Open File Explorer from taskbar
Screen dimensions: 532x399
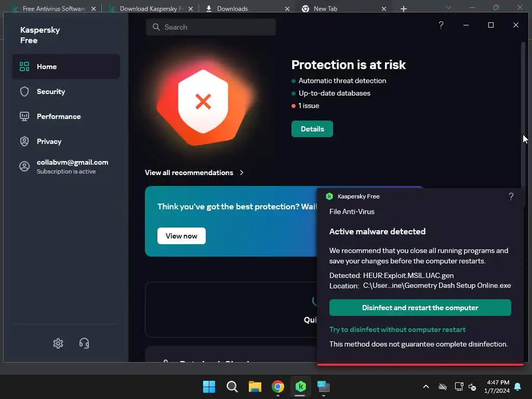[x=255, y=387]
